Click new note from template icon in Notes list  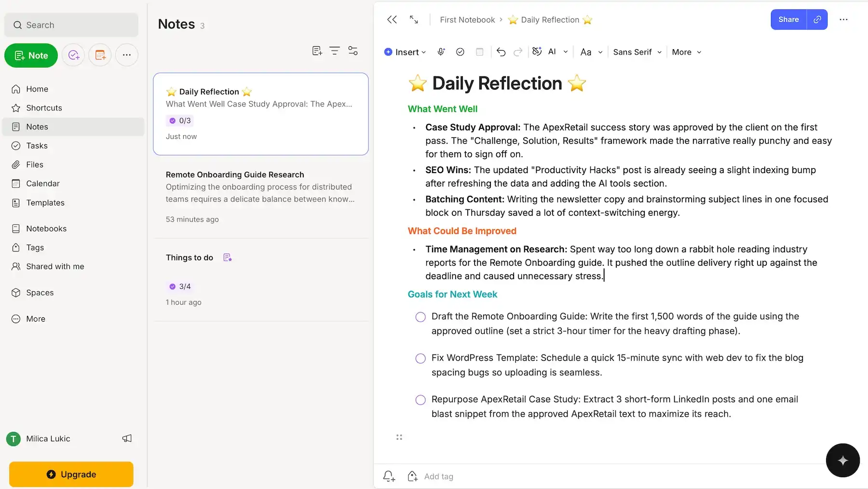click(317, 51)
